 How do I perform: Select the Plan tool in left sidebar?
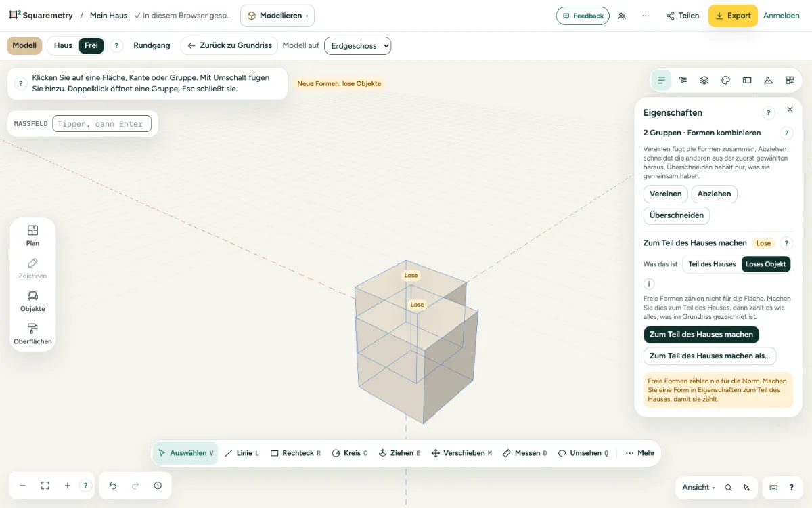(x=32, y=235)
